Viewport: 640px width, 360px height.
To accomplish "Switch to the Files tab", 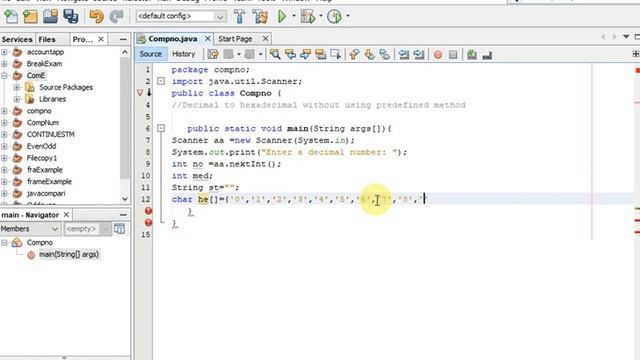I will 47,39.
